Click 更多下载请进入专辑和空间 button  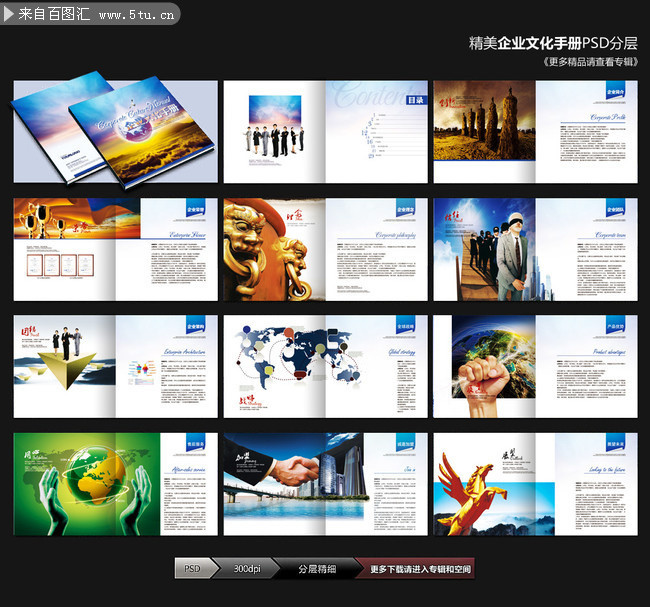420,569
